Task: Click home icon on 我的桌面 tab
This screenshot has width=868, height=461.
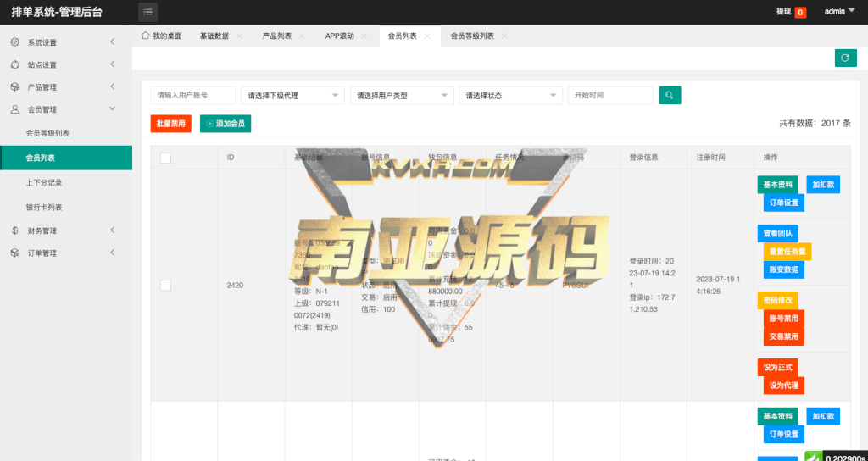Action: pos(146,36)
